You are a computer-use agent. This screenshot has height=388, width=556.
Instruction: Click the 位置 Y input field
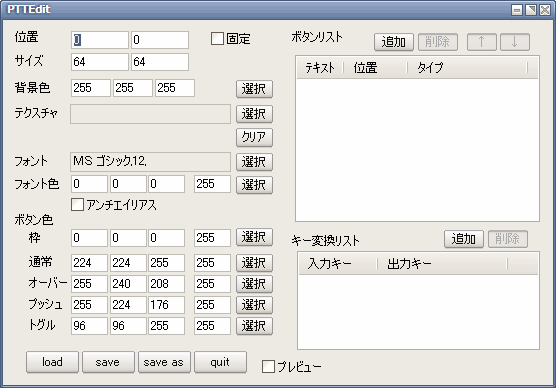click(160, 40)
